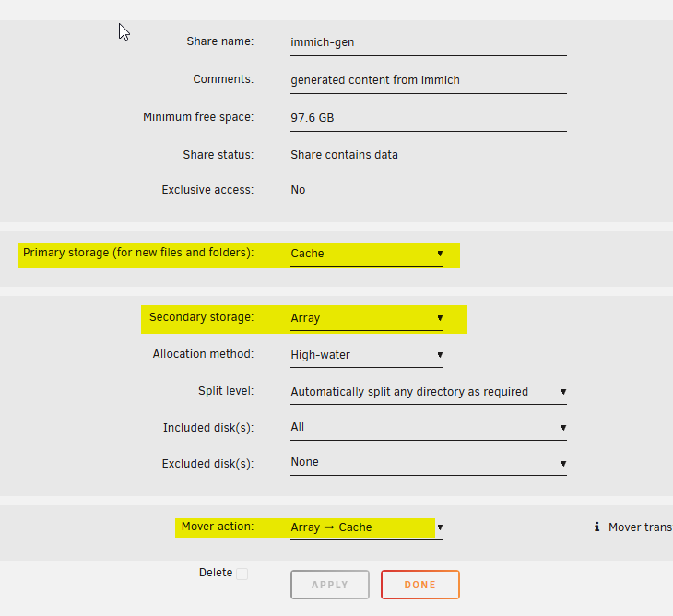Click the orange Done button

point(419,585)
